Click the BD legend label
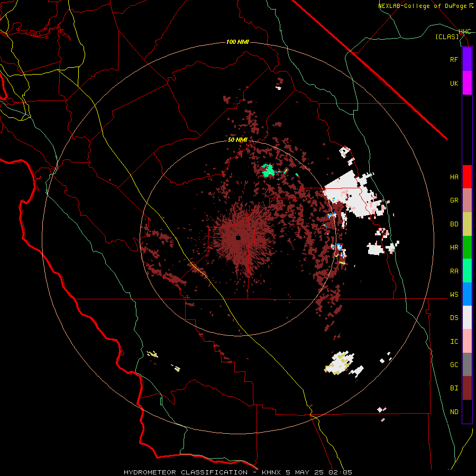This screenshot has width=476, height=476. coord(454,224)
